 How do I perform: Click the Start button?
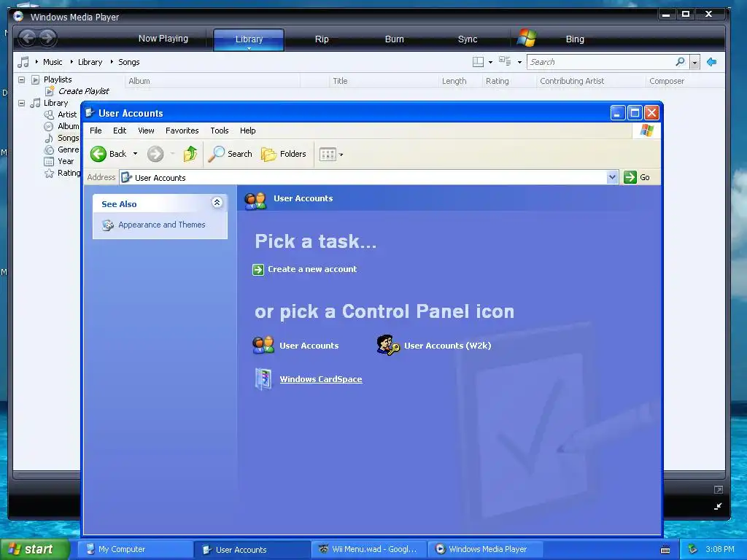coord(34,549)
